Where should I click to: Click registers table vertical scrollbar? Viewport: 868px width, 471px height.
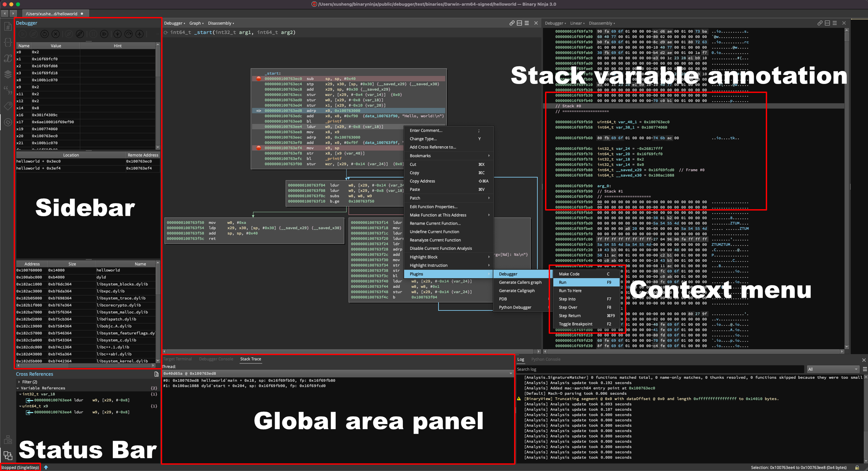pyautogui.click(x=158, y=96)
